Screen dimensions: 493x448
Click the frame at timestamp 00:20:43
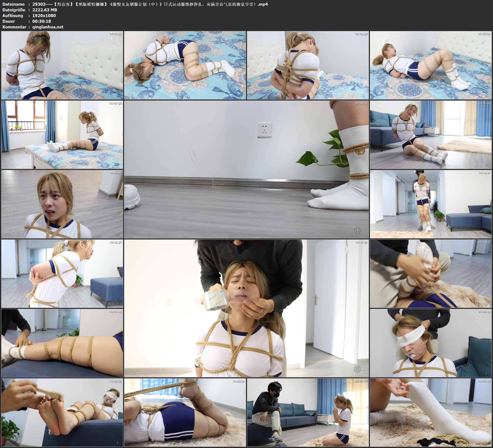(62, 343)
